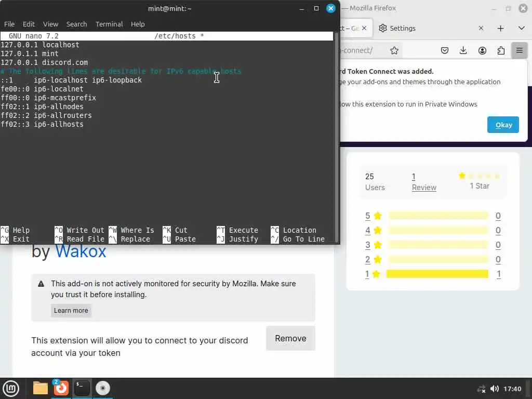The width and height of the screenshot is (532, 399).
Task: Filter reviews by 2 stars row
Action: tap(433, 260)
